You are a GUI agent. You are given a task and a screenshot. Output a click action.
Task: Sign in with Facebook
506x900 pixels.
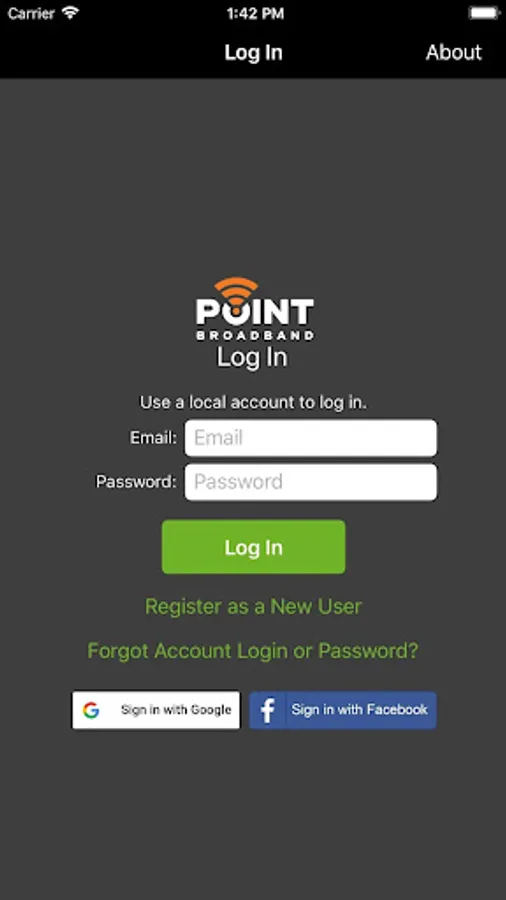[342, 710]
